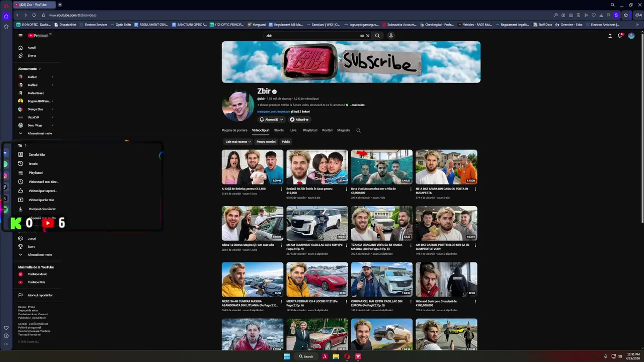Open Danu Vlogs subscription channel
This screenshot has width=644, height=362.
tap(35, 125)
